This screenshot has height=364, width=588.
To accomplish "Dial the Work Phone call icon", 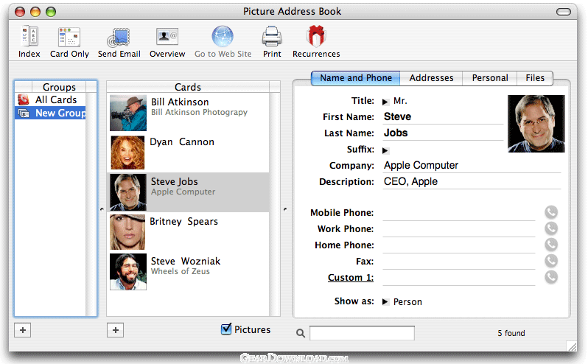I will click(551, 228).
